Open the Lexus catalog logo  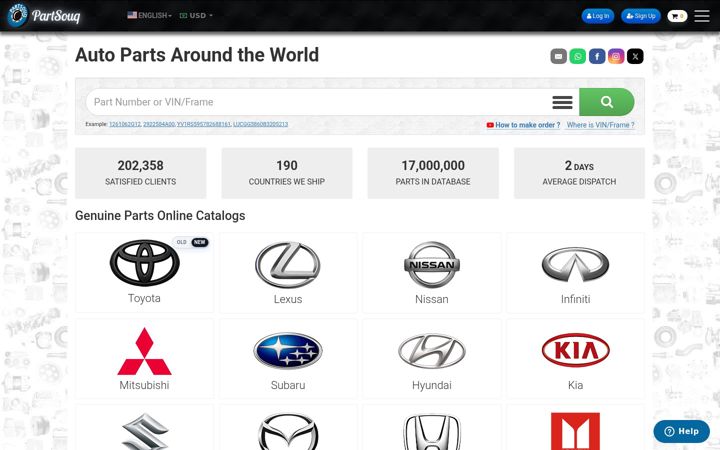288,265
